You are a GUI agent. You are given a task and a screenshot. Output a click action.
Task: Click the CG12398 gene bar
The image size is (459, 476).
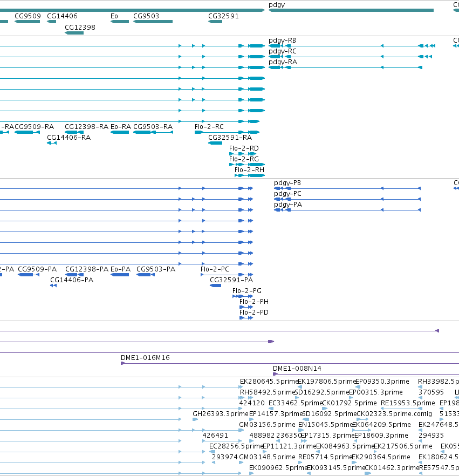click(x=74, y=33)
